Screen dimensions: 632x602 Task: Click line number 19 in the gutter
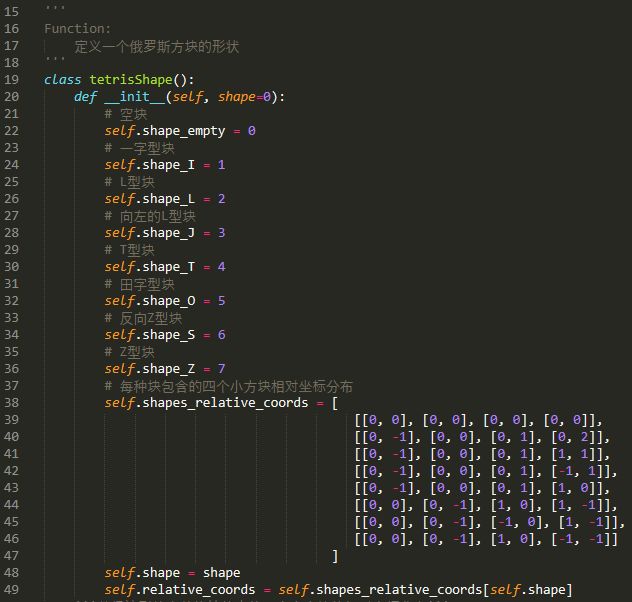(11, 79)
